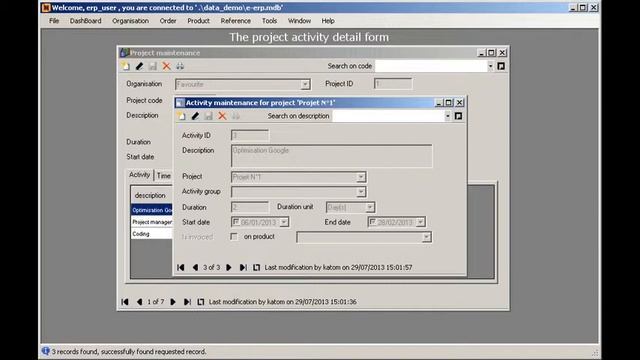Viewport: 640px width, 360px height.
Task: Open the Activity group dropdown
Action: click(361, 192)
